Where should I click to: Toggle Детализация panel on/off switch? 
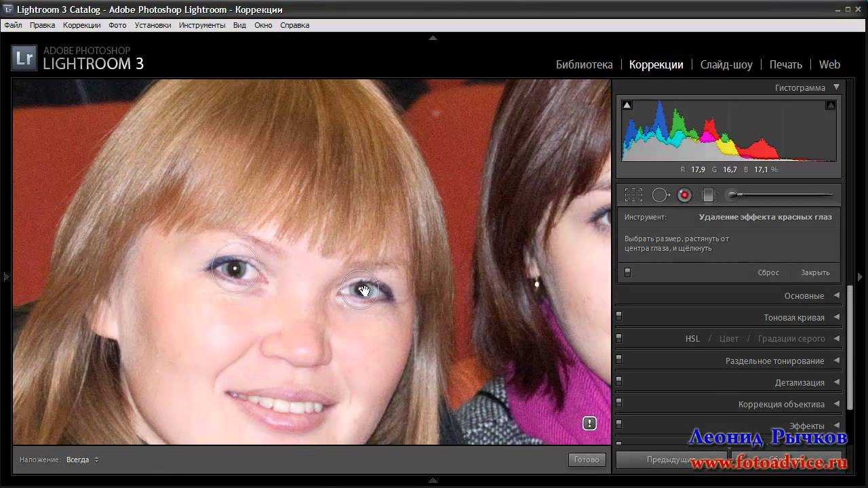pos(618,382)
